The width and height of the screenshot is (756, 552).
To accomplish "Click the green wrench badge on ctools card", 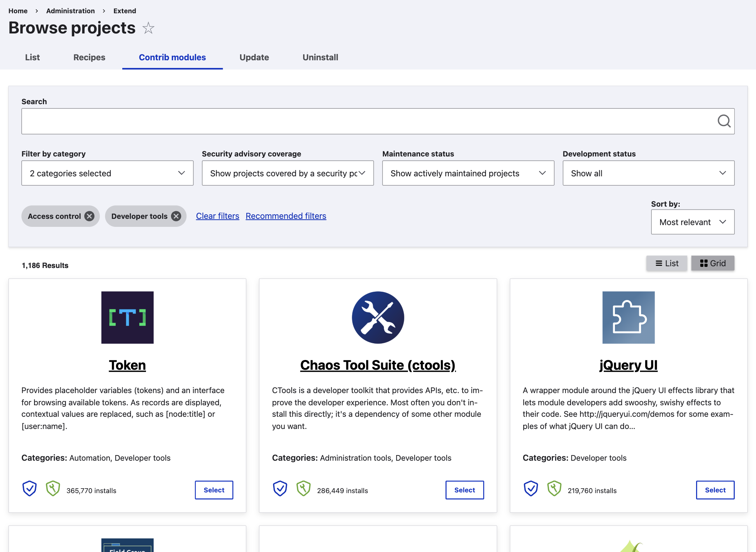I will coord(303,488).
